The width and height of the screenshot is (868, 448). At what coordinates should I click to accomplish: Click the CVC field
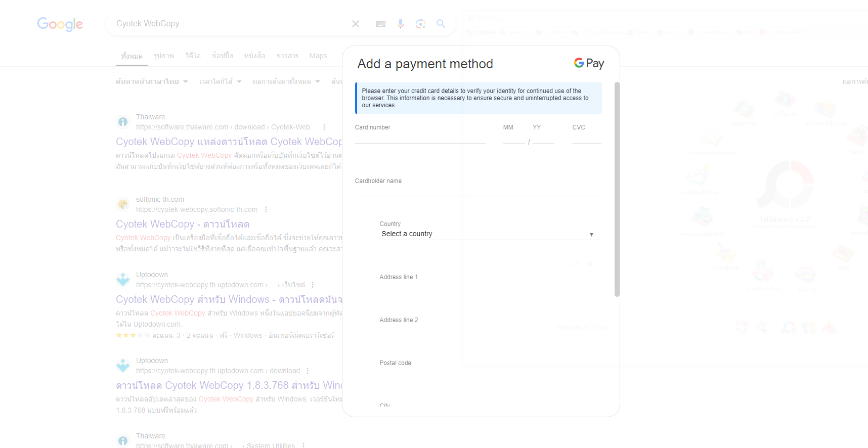[x=587, y=138]
